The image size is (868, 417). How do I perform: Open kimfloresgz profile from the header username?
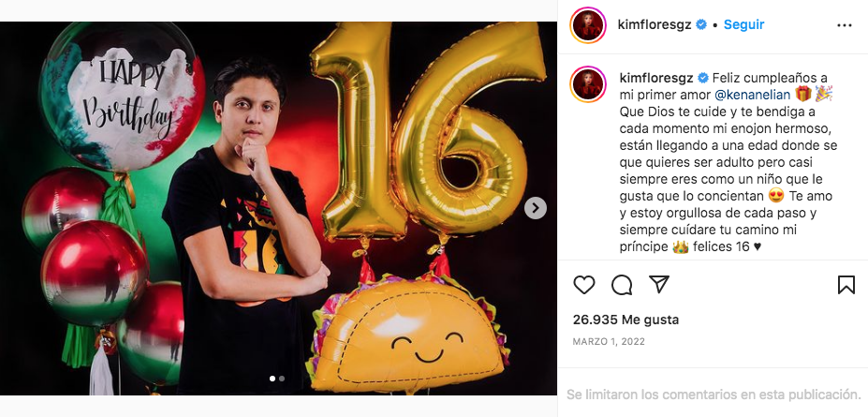click(654, 24)
